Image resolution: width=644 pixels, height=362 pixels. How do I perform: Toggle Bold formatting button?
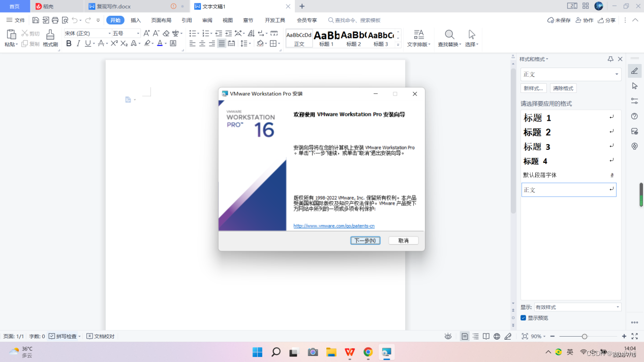click(x=69, y=44)
